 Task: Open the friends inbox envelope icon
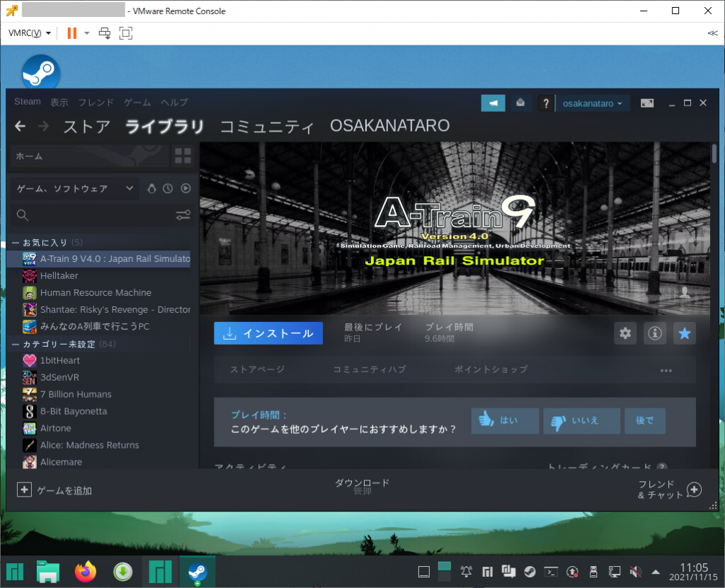pyautogui.click(x=520, y=103)
